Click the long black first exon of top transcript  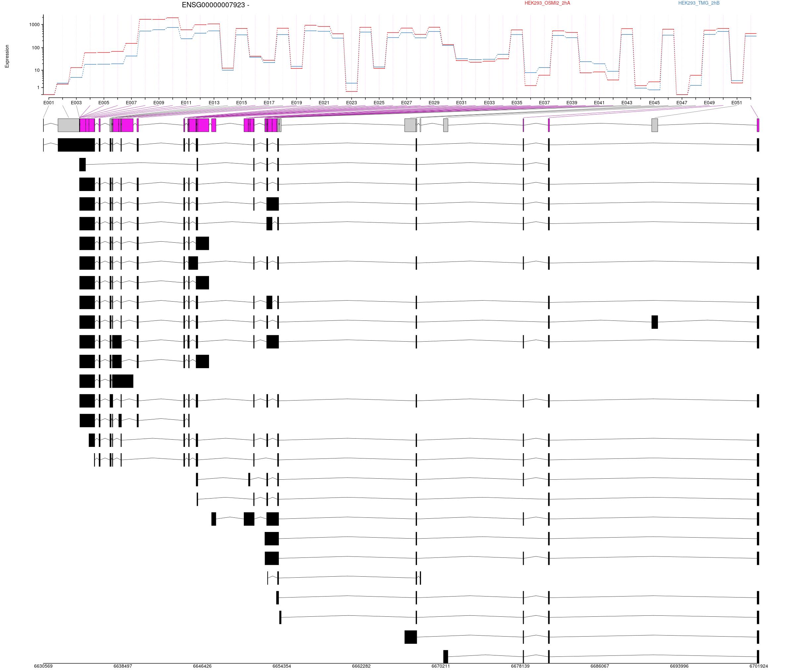(x=76, y=145)
